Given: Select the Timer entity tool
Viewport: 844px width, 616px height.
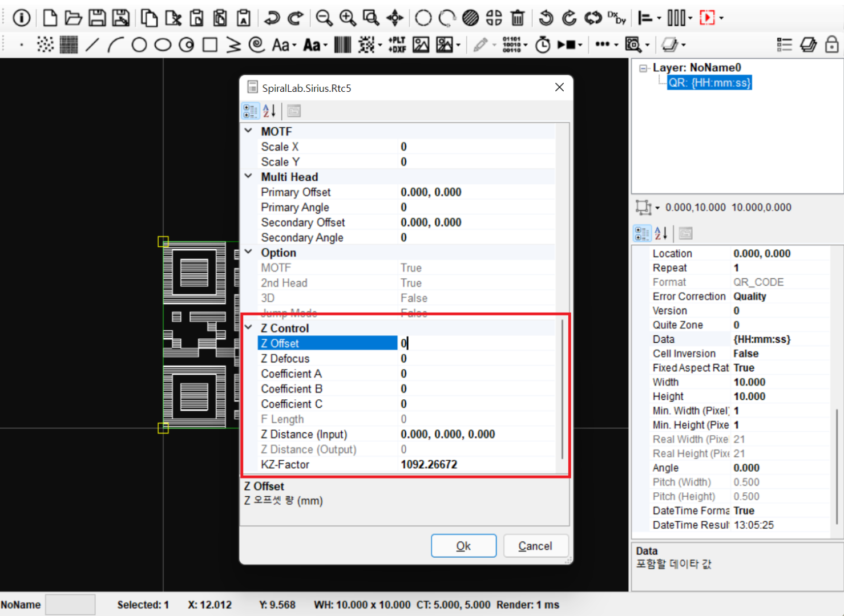Looking at the screenshot, I should click(x=543, y=44).
